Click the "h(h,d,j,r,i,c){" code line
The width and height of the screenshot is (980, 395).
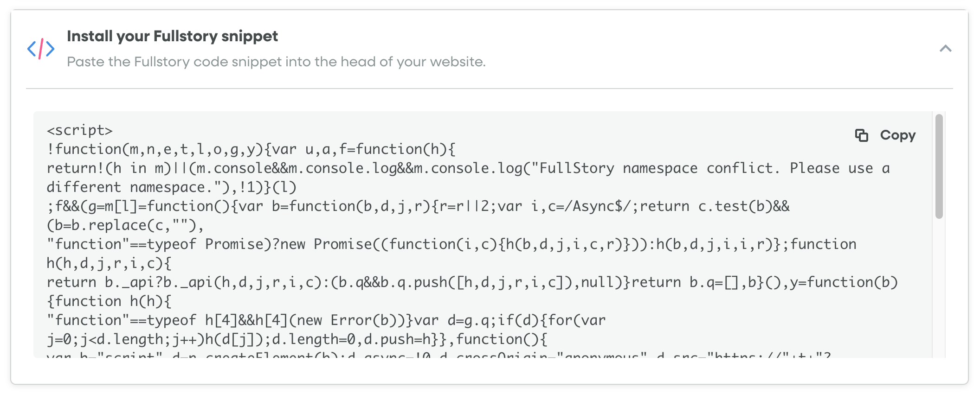pos(109,263)
